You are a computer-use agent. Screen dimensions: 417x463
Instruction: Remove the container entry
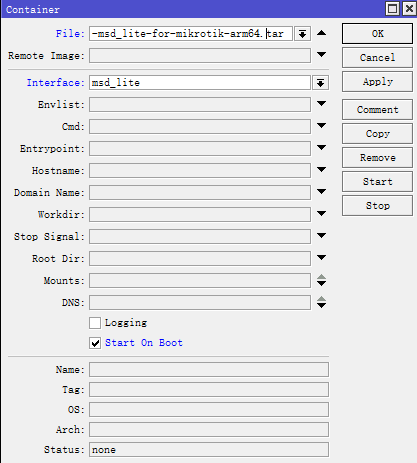pyautogui.click(x=377, y=158)
